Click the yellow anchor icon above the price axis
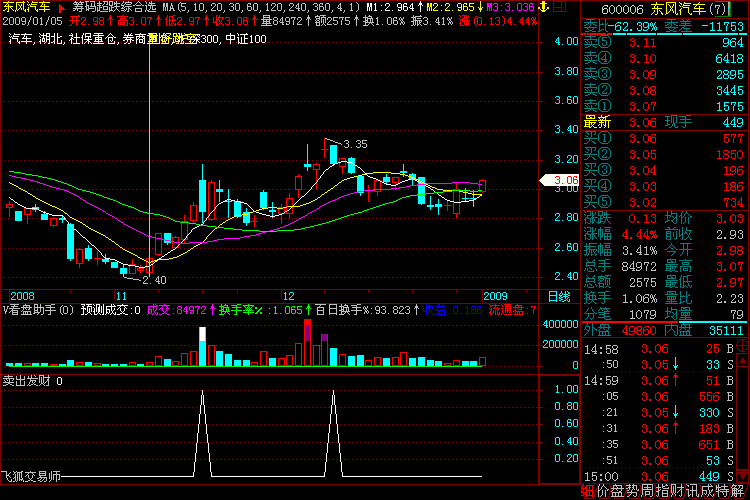Screen dimensions: 750x500 coord(543,7)
